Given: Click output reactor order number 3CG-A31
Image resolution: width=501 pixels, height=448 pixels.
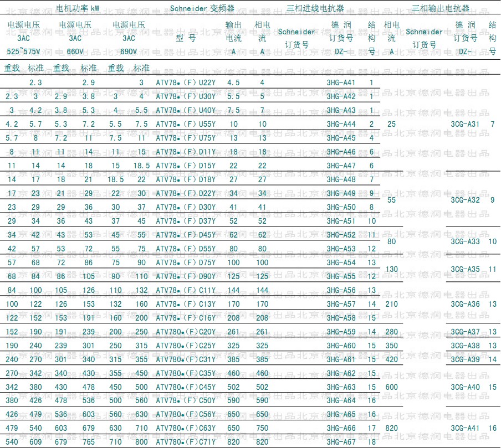Looking at the screenshot, I should coord(465,124).
